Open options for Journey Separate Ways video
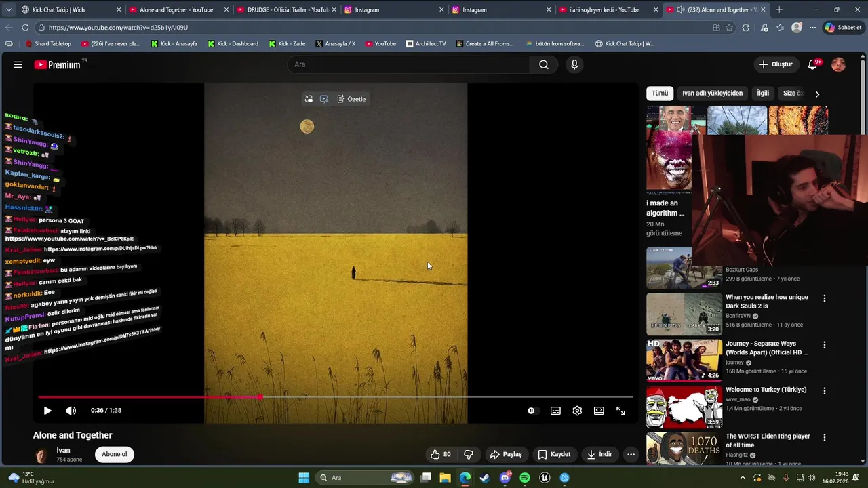The image size is (868, 488). [x=825, y=345]
